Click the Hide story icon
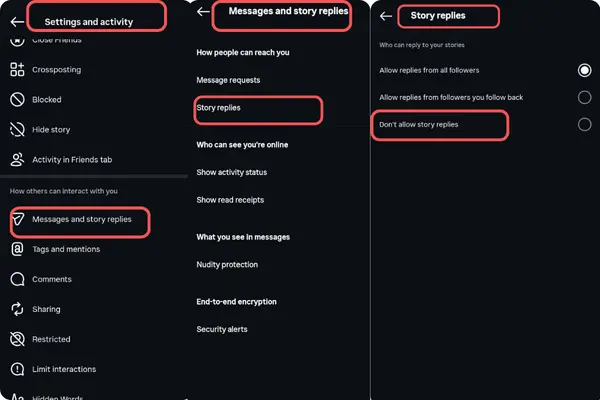 pyautogui.click(x=17, y=130)
